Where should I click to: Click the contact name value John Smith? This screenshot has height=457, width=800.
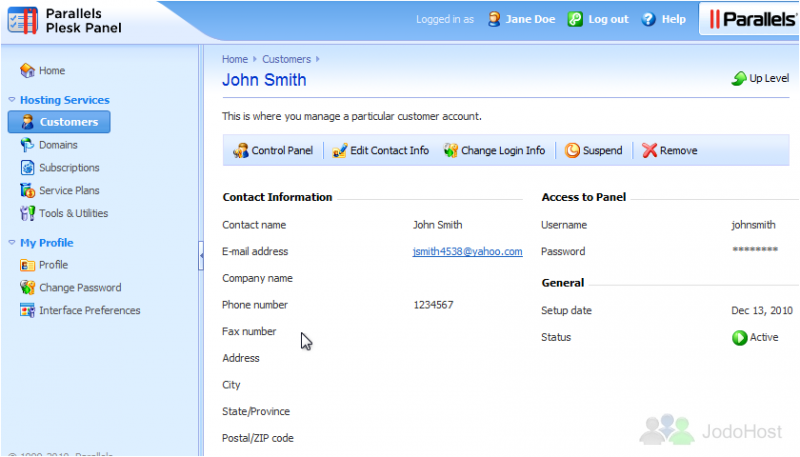point(438,225)
